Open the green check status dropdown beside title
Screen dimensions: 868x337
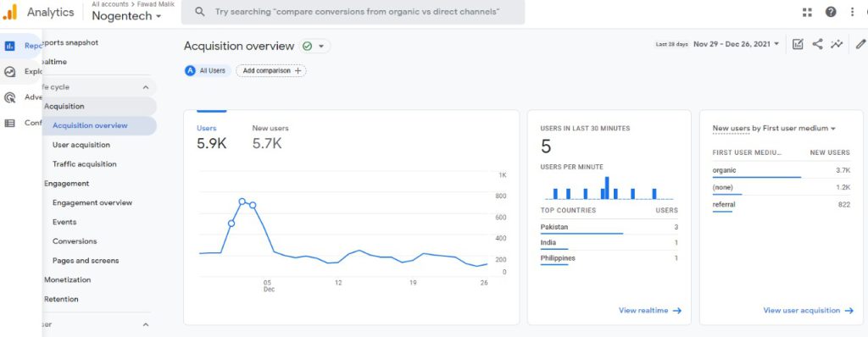pyautogui.click(x=314, y=46)
